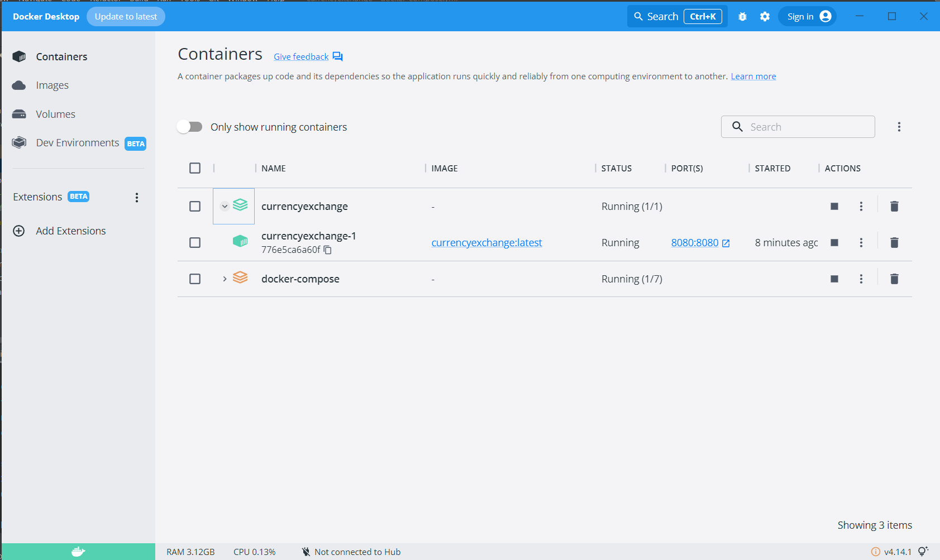Image resolution: width=940 pixels, height=560 pixels.
Task: Open the Learn more link
Action: pos(753,76)
